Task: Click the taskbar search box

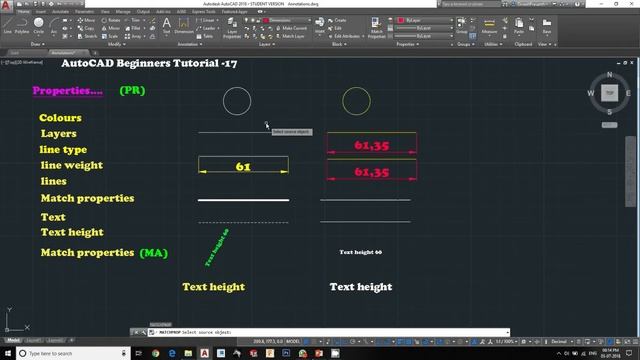Action: coord(73,353)
